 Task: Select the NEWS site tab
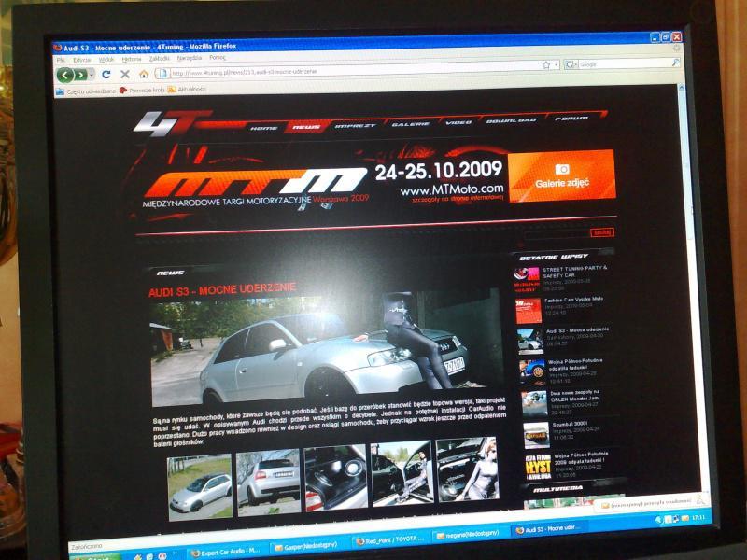coord(305,127)
